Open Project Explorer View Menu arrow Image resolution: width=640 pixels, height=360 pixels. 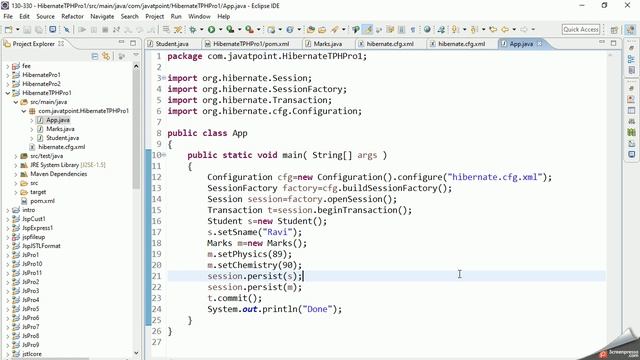(136, 56)
